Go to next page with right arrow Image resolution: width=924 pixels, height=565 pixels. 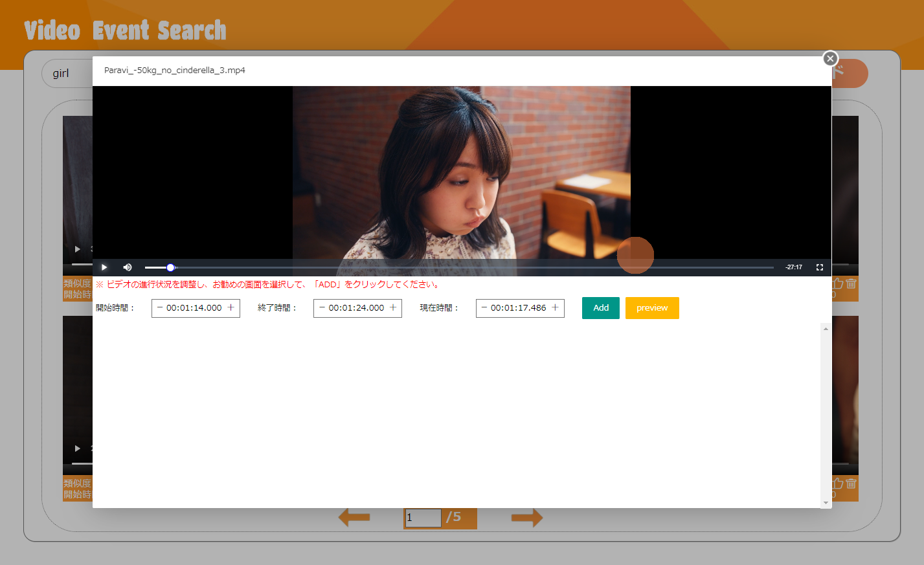point(527,518)
